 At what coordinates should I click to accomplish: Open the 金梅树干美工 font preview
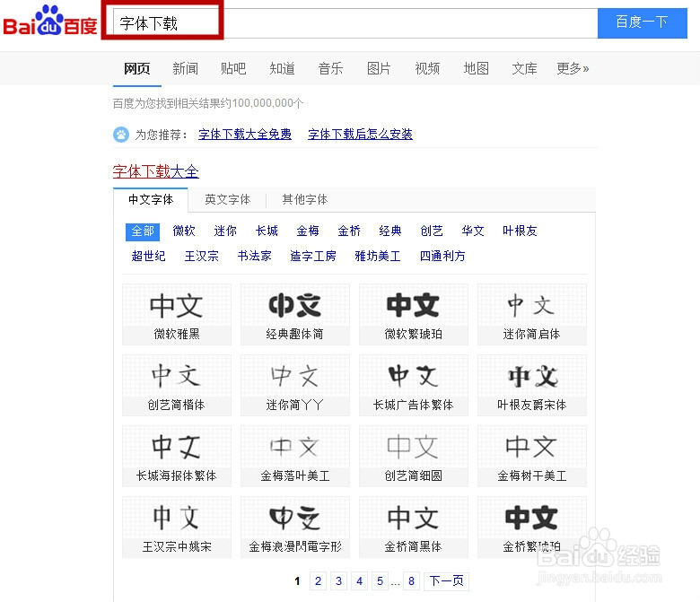coord(531,456)
